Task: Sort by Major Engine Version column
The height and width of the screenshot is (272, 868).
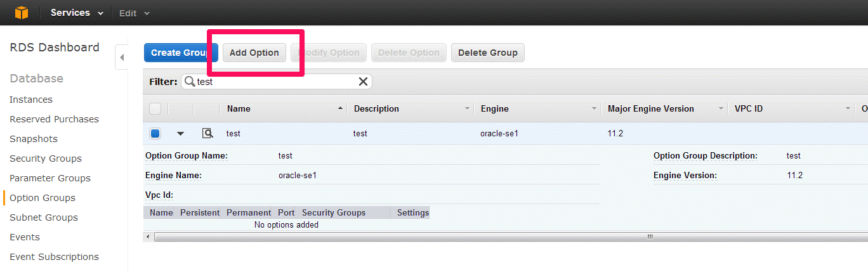Action: click(664, 108)
